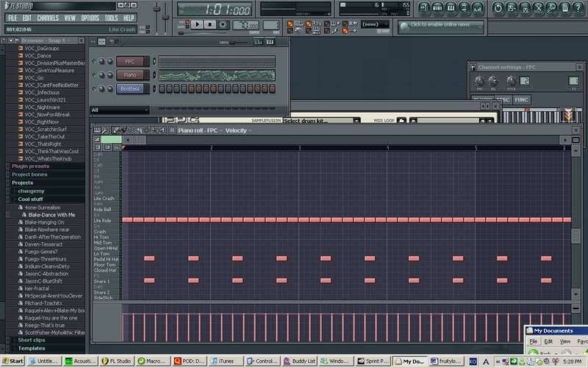Image resolution: width=588 pixels, height=368 pixels.
Task: Adjust the master volume slider at top
Action: point(157,9)
